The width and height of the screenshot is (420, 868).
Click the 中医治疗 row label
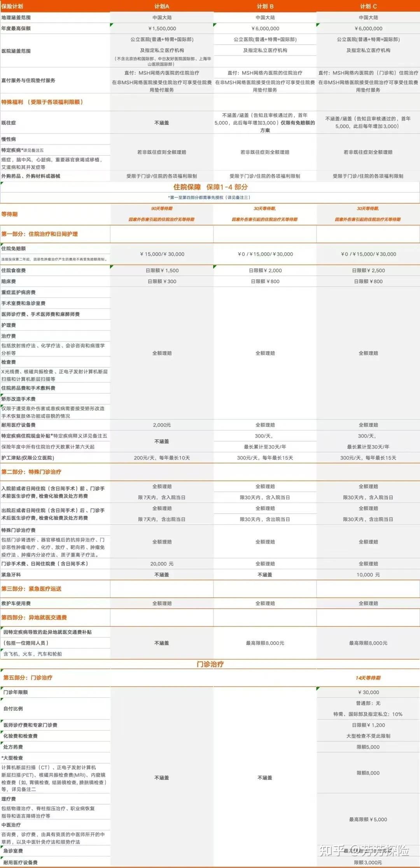tap(11, 825)
